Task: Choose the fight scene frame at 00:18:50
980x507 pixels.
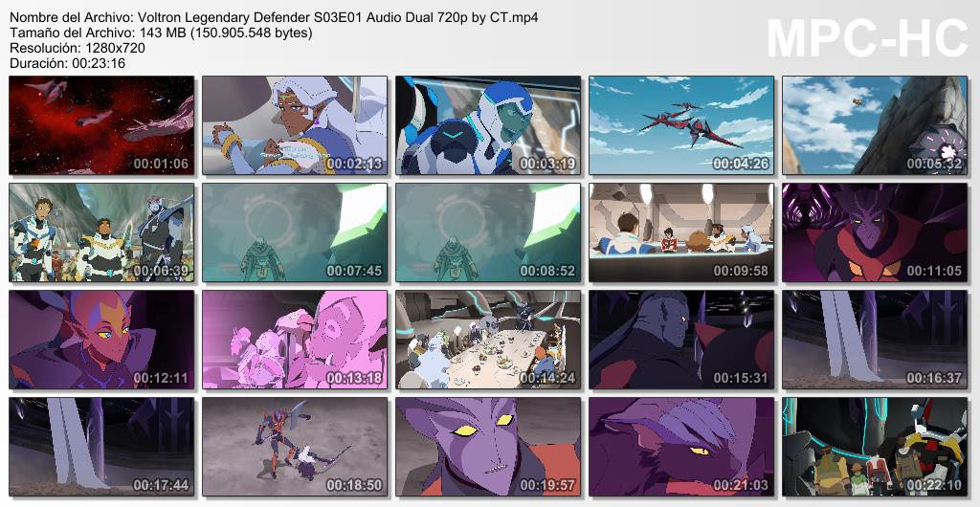Action: [x=295, y=447]
